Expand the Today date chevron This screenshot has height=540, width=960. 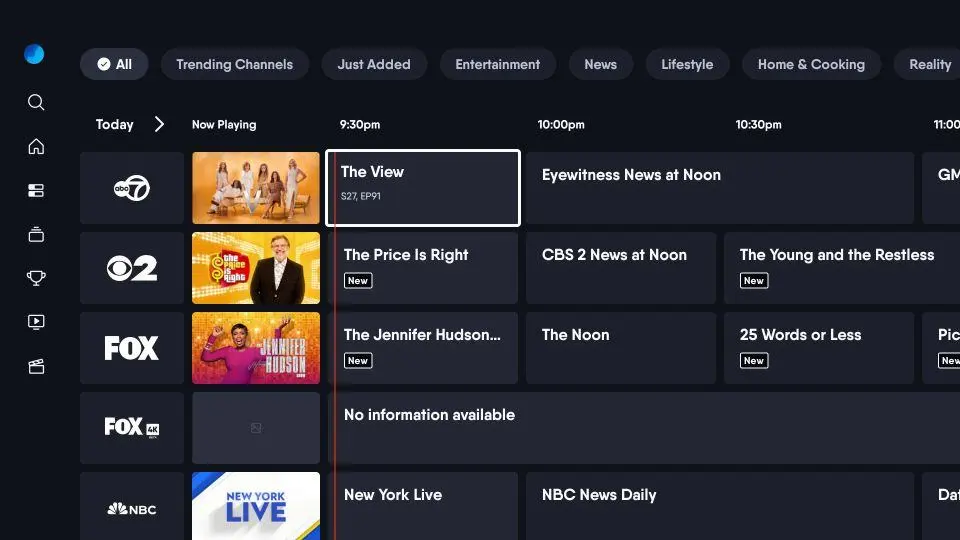(x=159, y=124)
